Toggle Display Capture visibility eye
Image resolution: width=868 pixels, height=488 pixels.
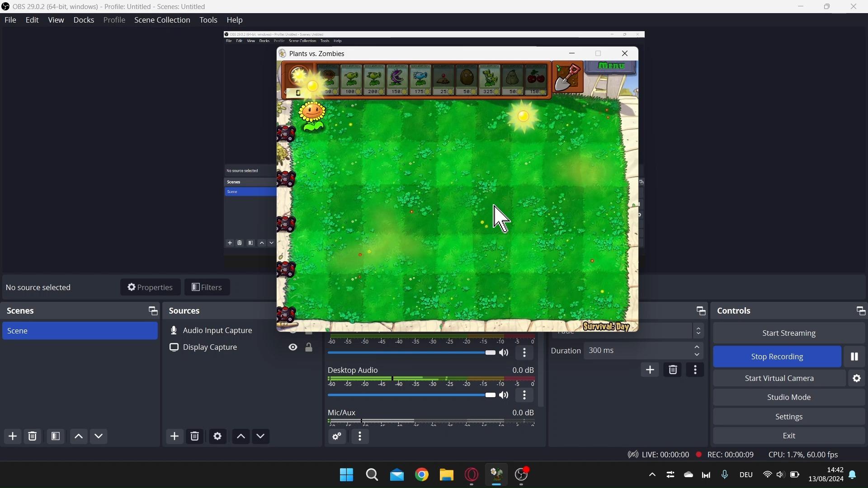pyautogui.click(x=293, y=347)
